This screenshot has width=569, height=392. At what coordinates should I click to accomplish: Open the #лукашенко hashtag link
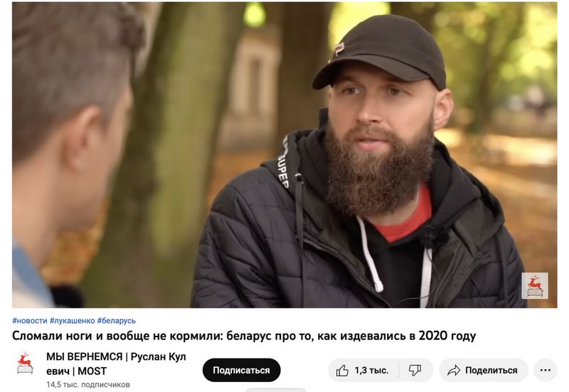tap(73, 320)
